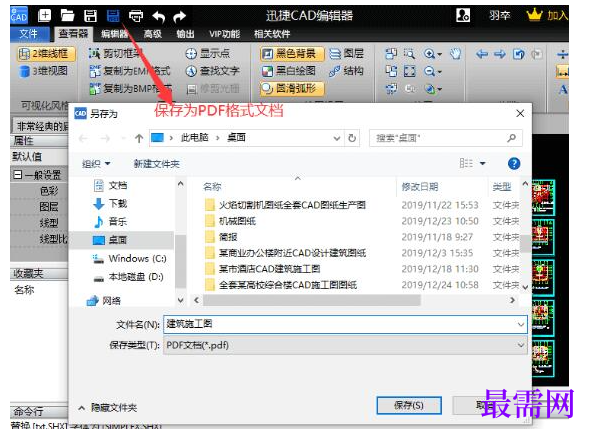Click the refresh icon beside address bar
593x435 pixels.
point(352,138)
